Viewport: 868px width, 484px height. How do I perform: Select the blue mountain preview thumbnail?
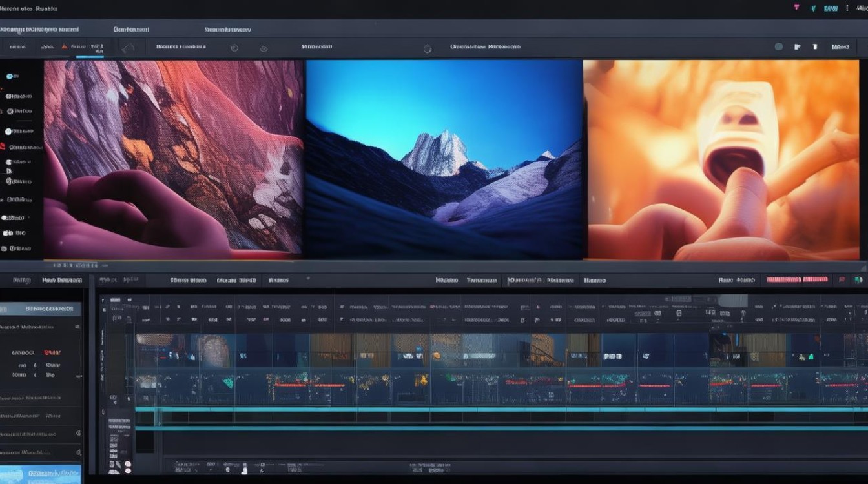pyautogui.click(x=444, y=160)
